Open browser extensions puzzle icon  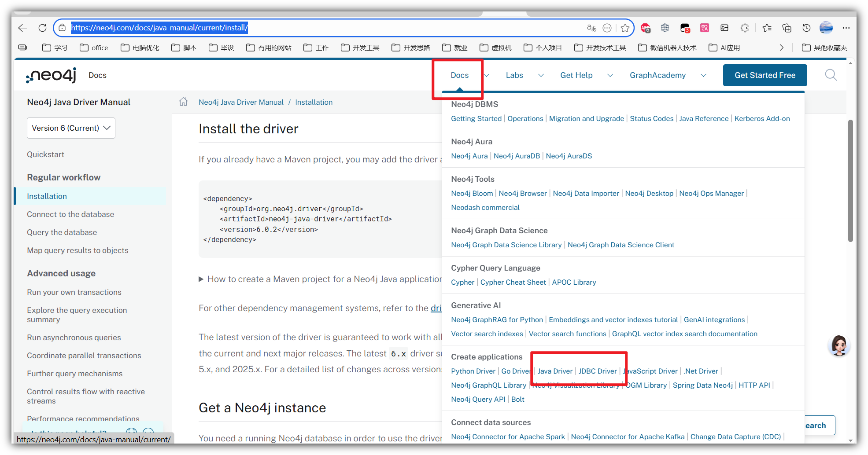tap(745, 28)
